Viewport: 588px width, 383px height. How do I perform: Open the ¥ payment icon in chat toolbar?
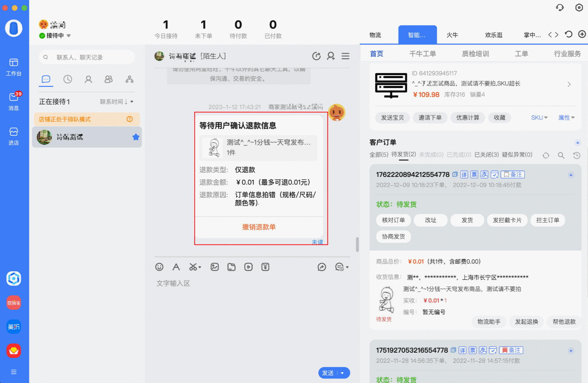pos(265,267)
